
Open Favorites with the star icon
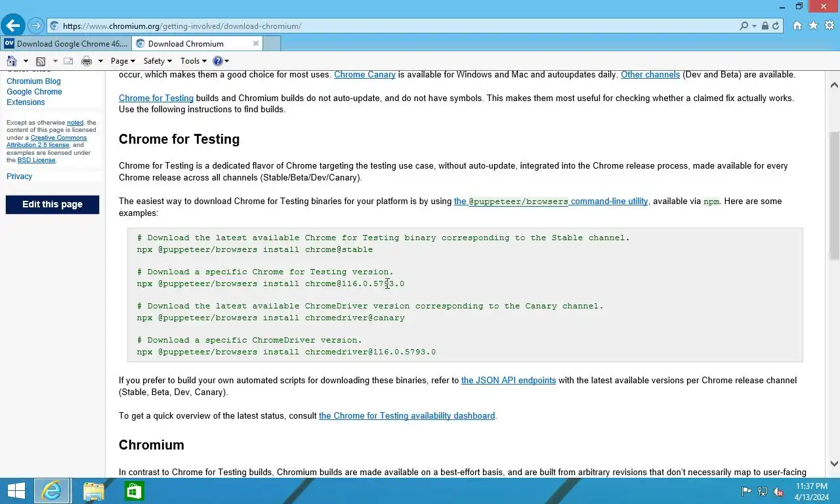tap(814, 26)
